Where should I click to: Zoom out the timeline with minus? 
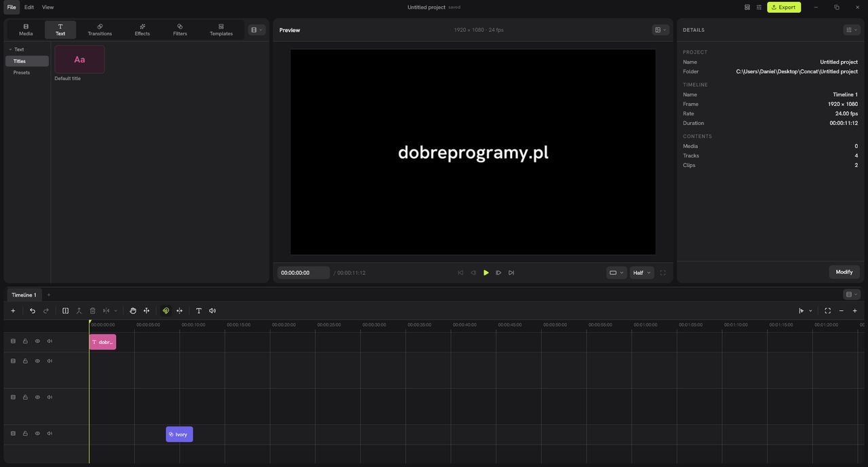tap(842, 311)
